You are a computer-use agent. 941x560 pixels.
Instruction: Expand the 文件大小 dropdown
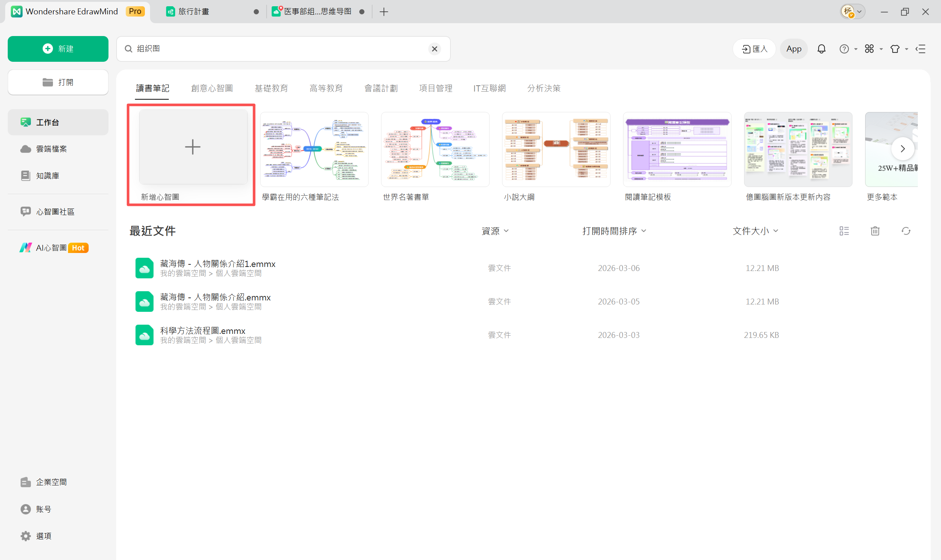click(x=755, y=231)
